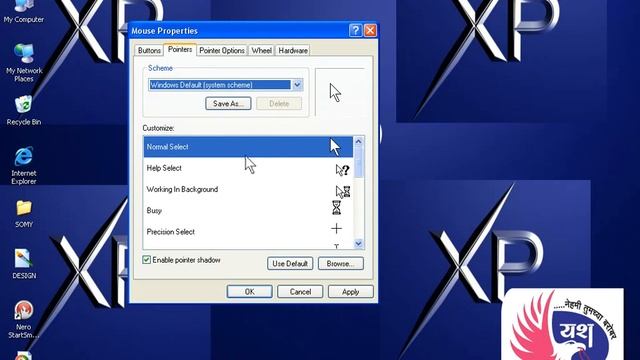Click the Windows Default scheme combo box
Screen dimensions: 640x360
(x=226, y=85)
